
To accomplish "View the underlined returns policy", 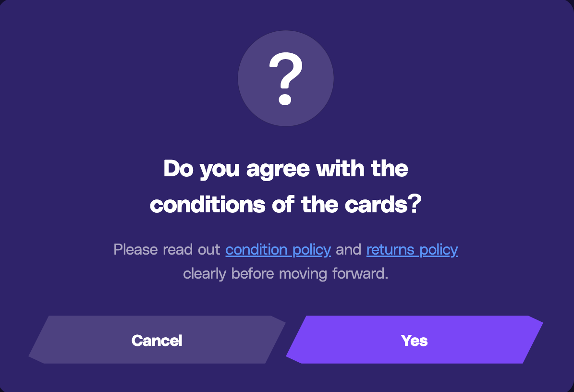I will pyautogui.click(x=412, y=250).
